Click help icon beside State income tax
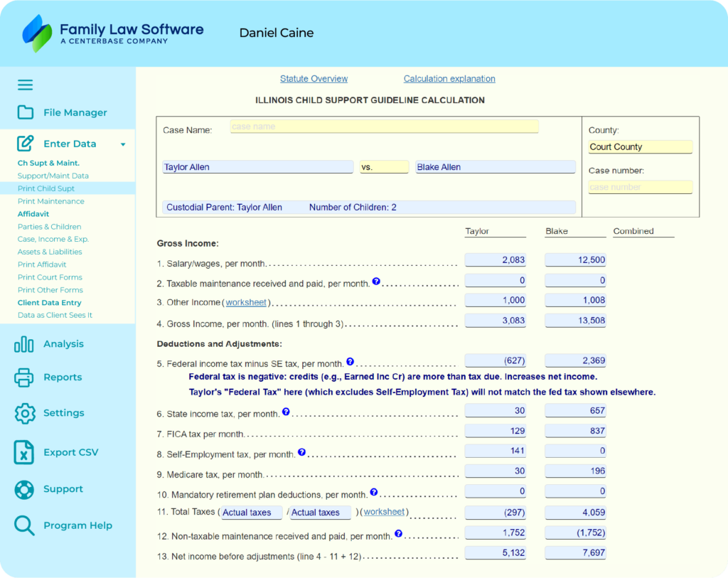 (286, 412)
